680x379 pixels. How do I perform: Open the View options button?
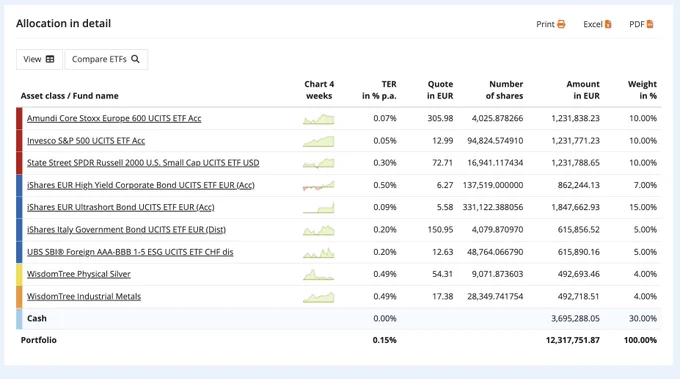click(x=39, y=59)
